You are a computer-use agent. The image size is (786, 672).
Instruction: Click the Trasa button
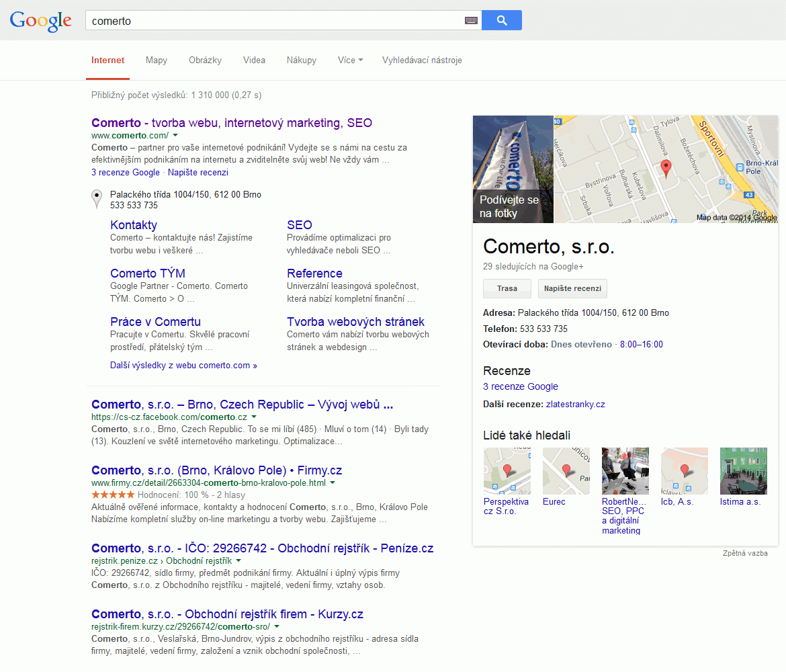[x=507, y=288]
